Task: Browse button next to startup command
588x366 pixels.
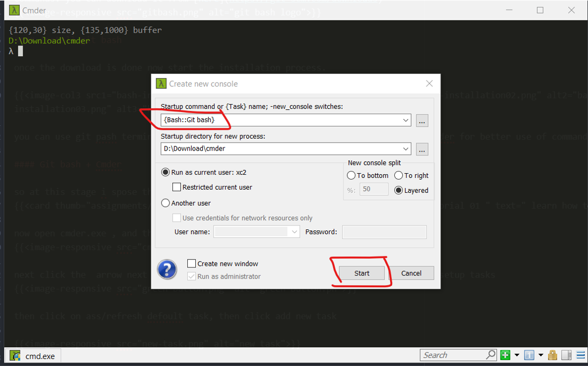Action: coord(422,120)
